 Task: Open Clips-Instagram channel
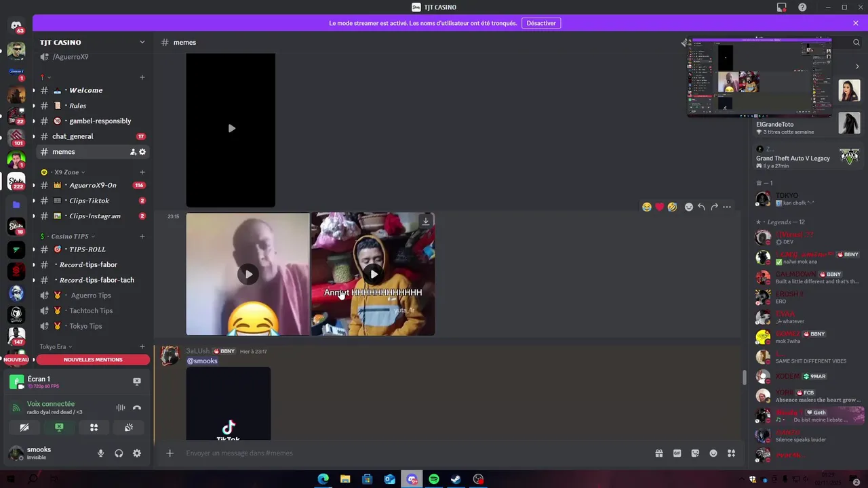pos(93,216)
